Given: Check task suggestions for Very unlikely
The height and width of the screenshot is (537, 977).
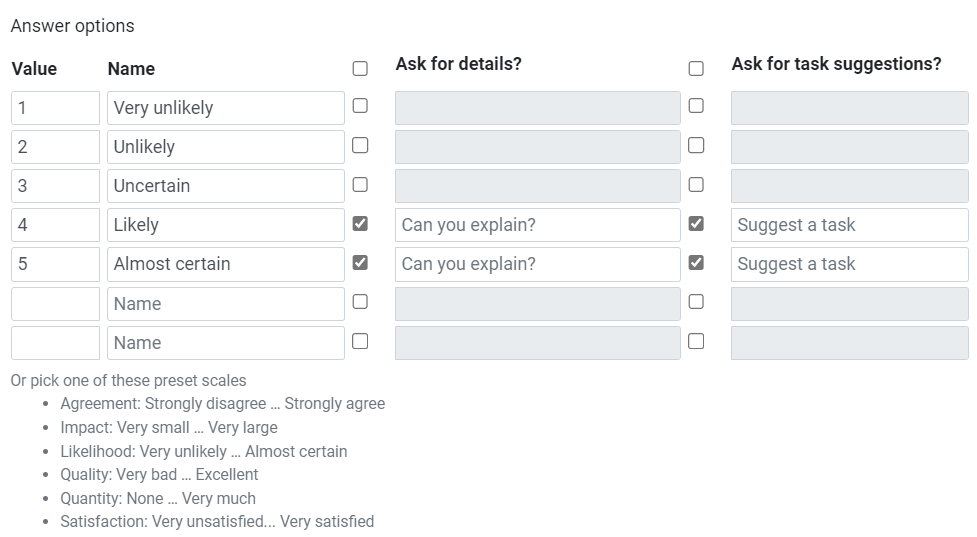Looking at the screenshot, I should coord(696,106).
